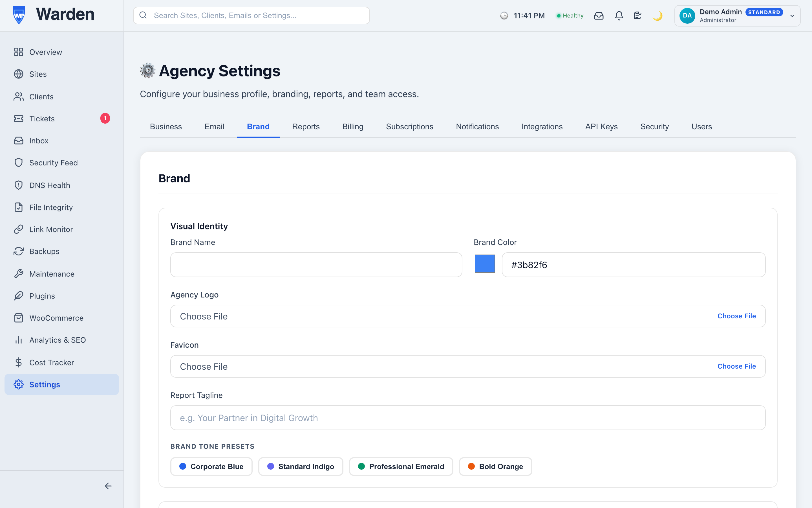Switch to the Reports tab

point(306,127)
